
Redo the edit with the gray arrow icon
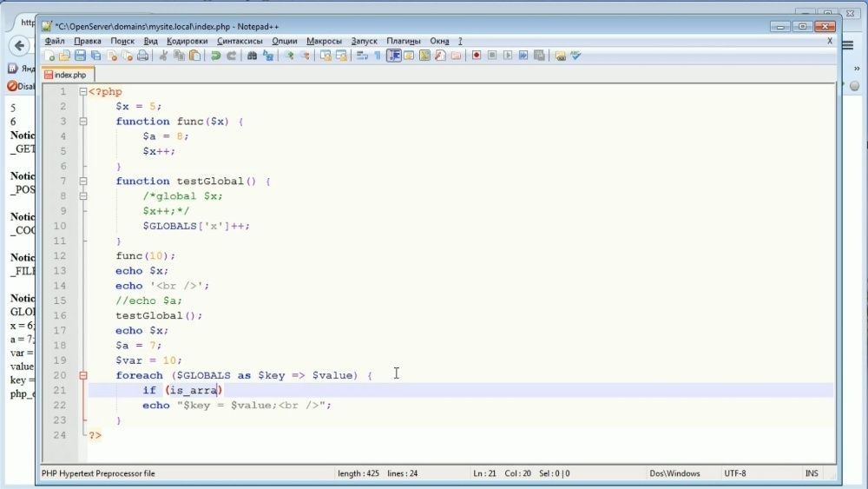coord(232,56)
